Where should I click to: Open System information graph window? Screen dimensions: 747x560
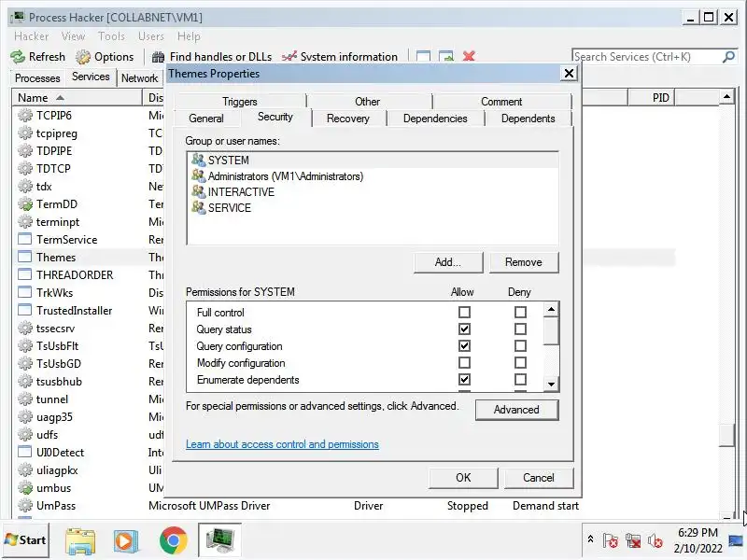point(340,57)
